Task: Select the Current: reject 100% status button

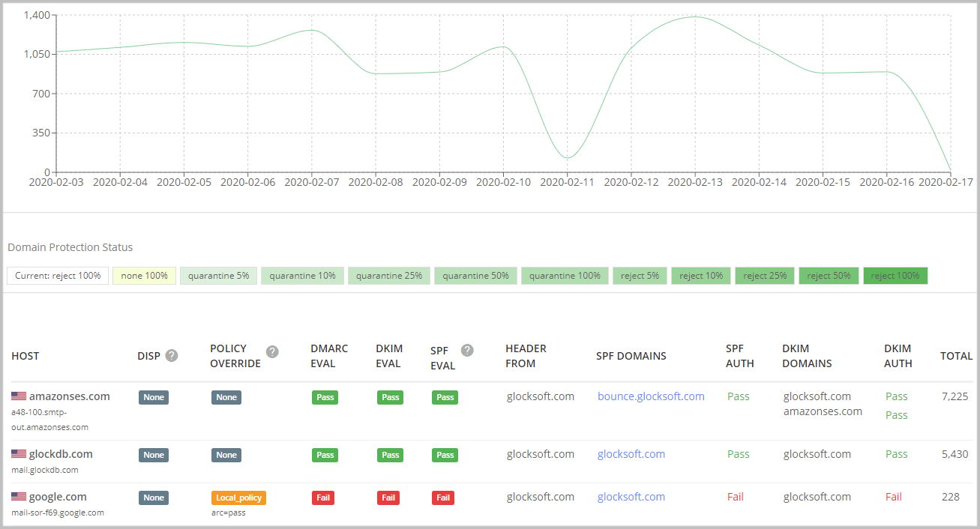Action: point(57,275)
